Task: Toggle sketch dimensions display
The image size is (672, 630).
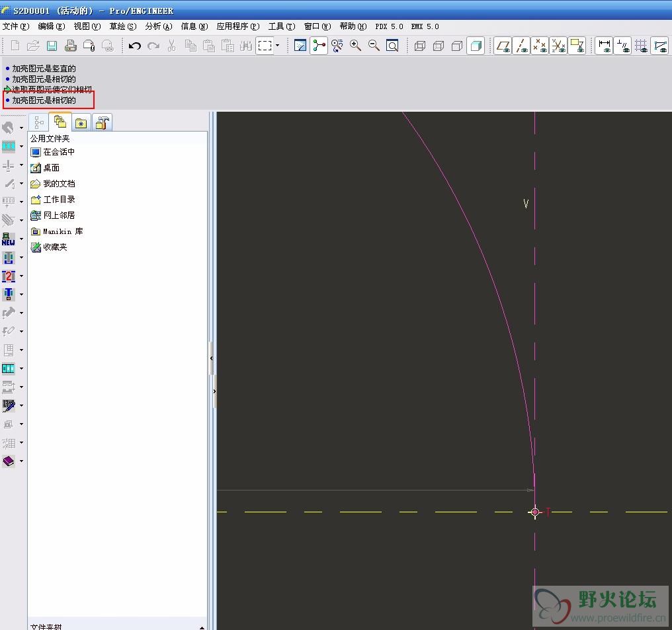Action: (x=605, y=46)
